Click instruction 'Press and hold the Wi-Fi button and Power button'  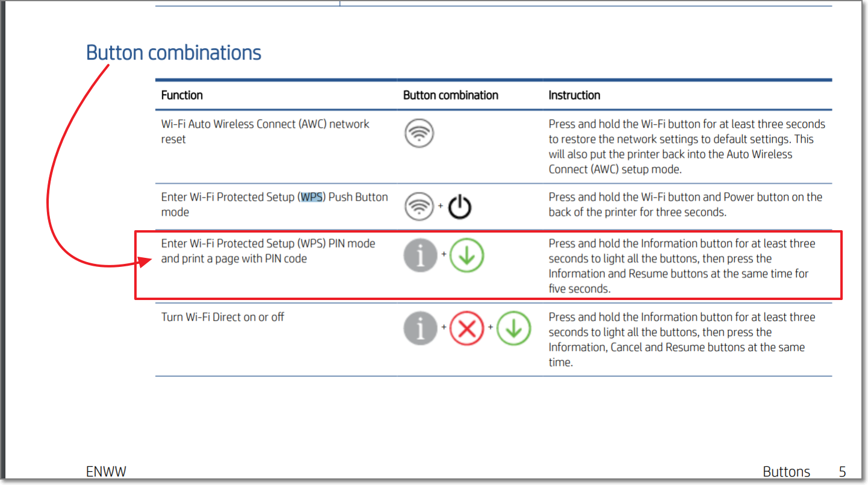click(x=686, y=204)
